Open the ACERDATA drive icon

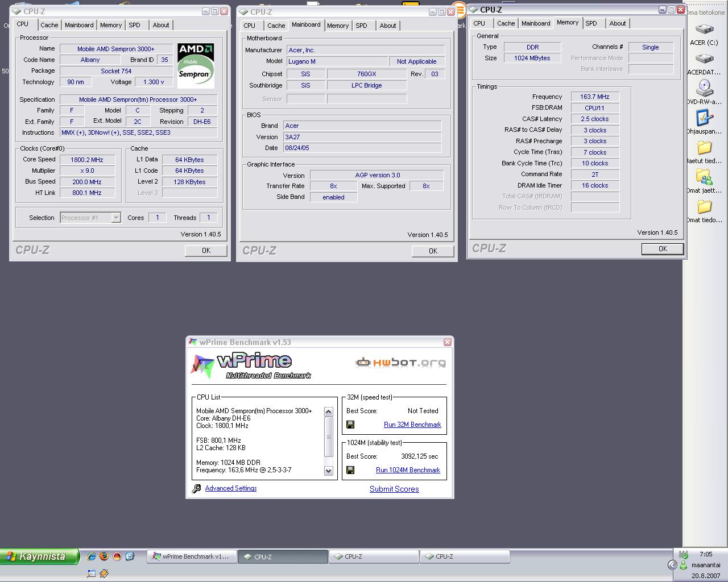(705, 59)
